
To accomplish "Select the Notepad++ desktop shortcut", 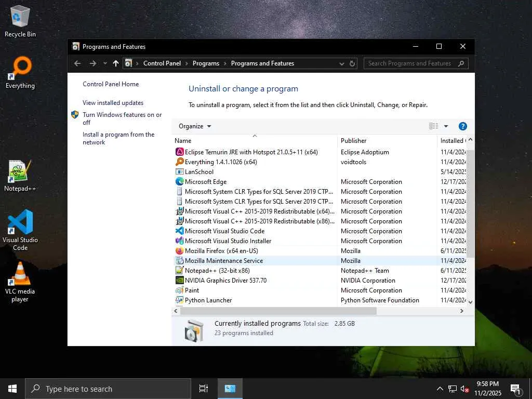I will point(20,176).
